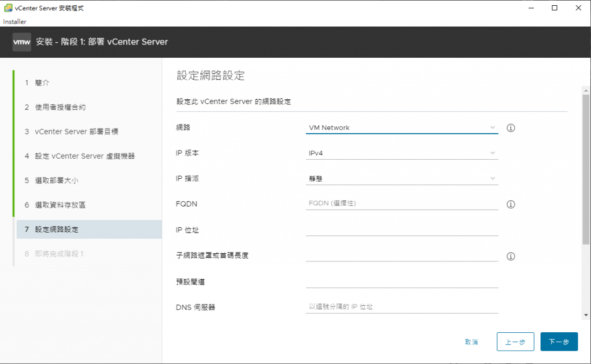Maximize the installer window
Image resolution: width=591 pixels, height=364 pixels.
[555, 8]
